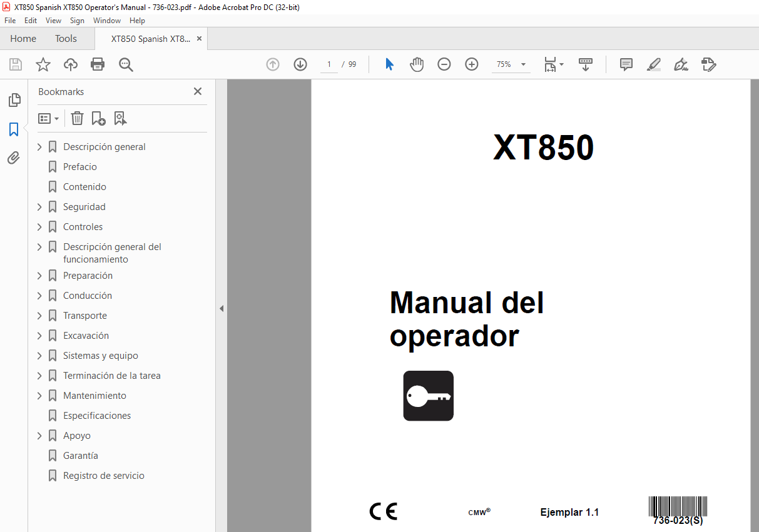Choose the Selection arrow tool

(389, 64)
